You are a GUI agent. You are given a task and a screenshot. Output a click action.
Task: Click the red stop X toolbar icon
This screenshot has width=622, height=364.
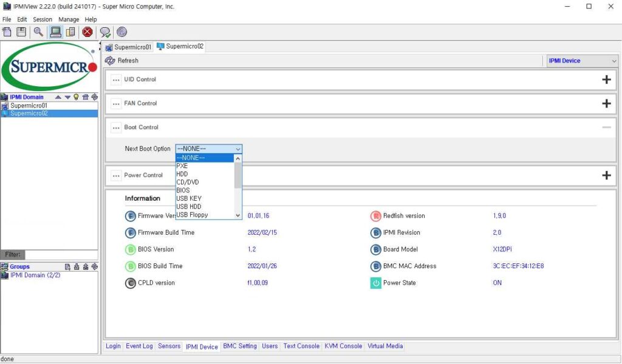87,32
